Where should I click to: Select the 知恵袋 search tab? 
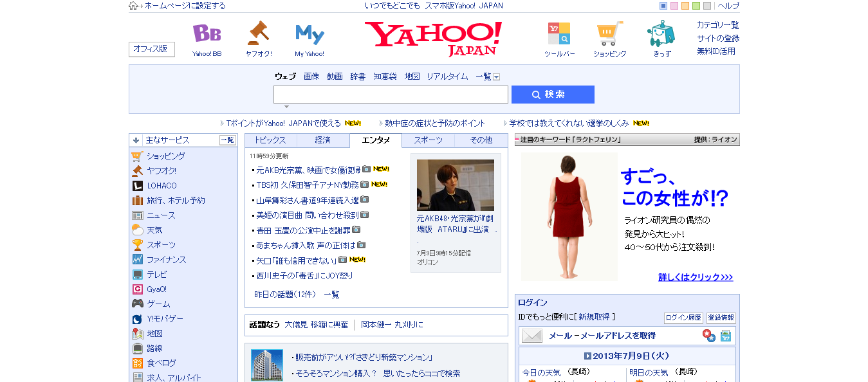pos(385,77)
